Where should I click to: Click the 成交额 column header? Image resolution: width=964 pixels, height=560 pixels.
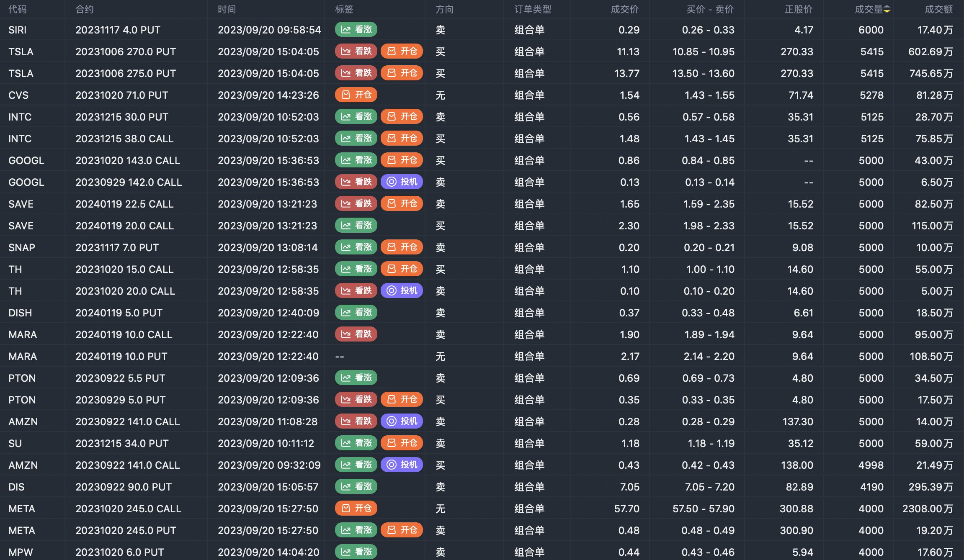tap(938, 9)
